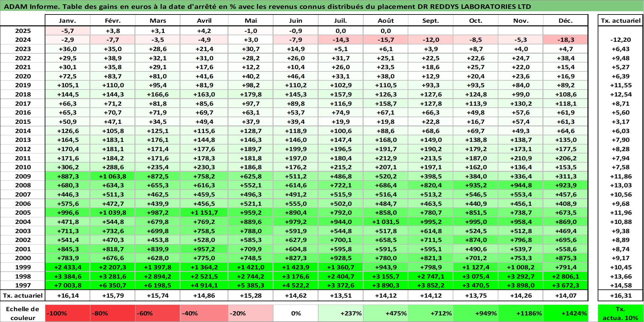Select the +13,51 July actuarial rate

[x=341, y=295]
